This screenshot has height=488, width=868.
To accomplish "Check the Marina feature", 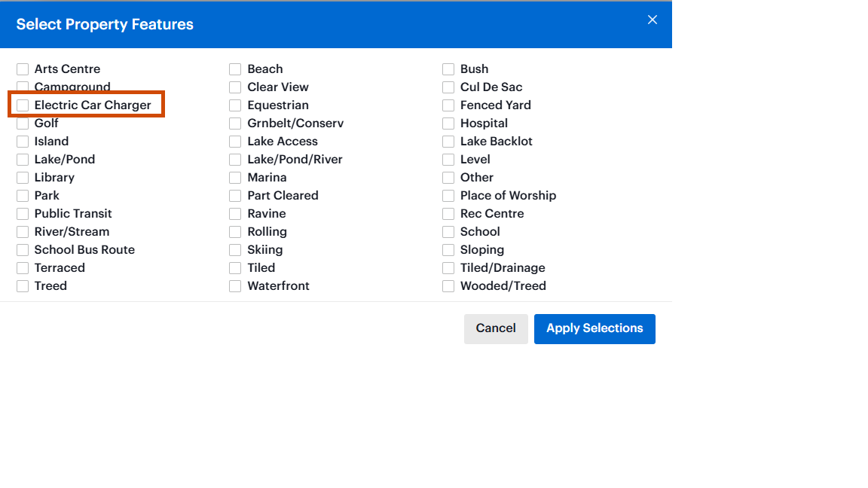I will click(236, 178).
